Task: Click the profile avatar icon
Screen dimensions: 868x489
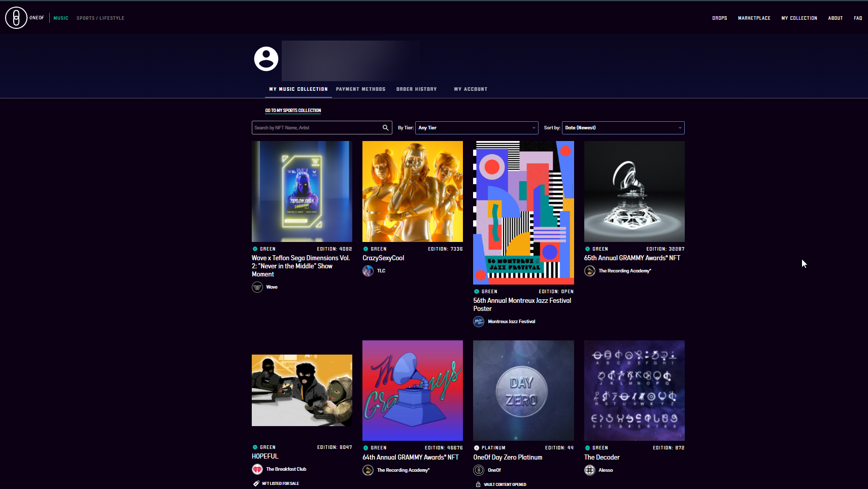Action: [266, 59]
